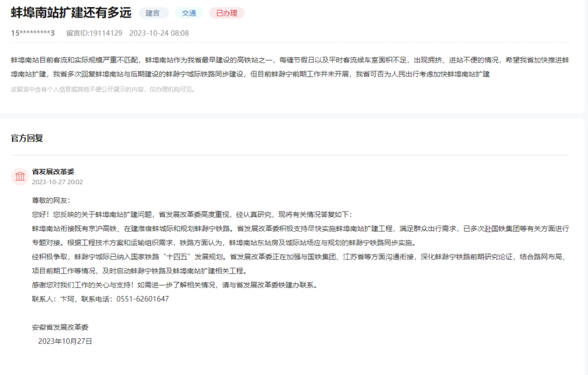Screen dimensions: 588x375
Task: Click the 官方回复 section heading
Action: [x=27, y=138]
